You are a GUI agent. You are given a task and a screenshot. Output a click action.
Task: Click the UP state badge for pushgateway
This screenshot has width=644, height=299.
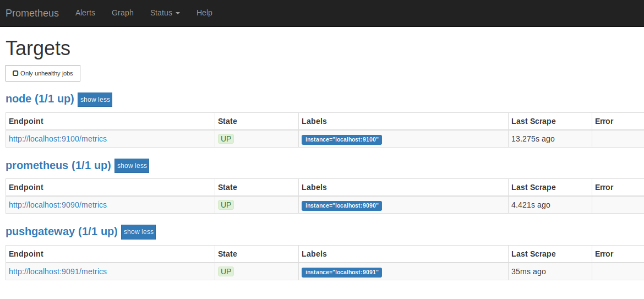click(x=226, y=271)
